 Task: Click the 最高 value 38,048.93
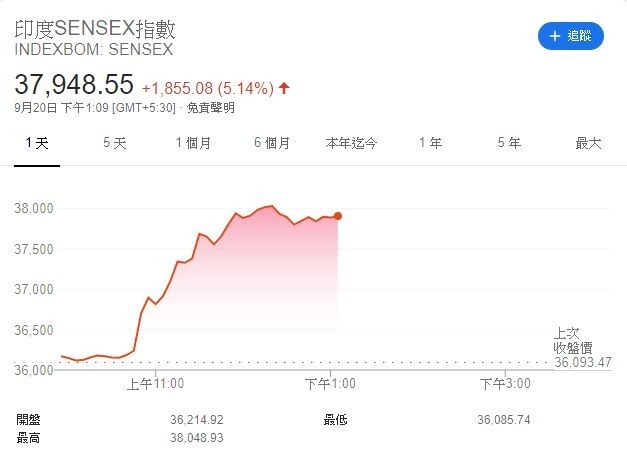point(197,438)
